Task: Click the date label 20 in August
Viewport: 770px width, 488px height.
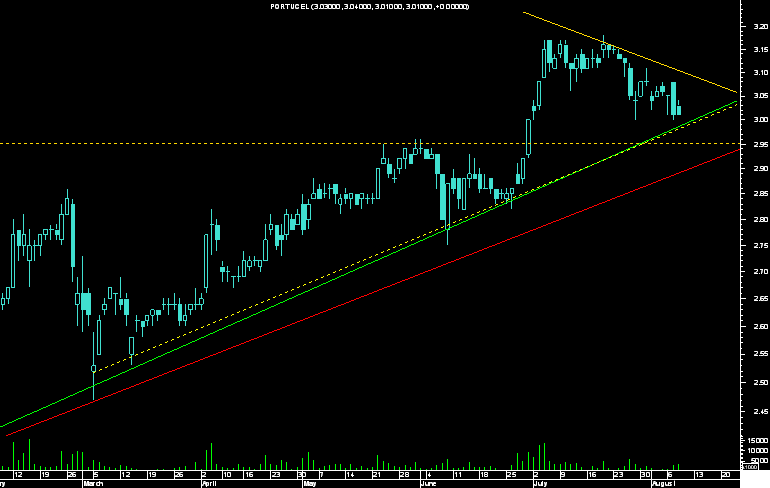Action: 726,475
